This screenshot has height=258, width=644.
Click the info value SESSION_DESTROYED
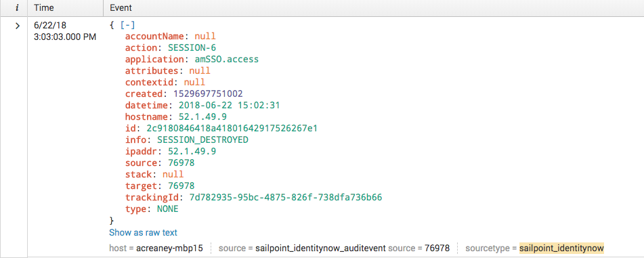pos(202,140)
